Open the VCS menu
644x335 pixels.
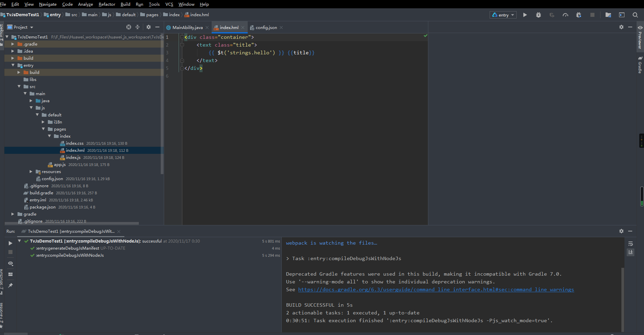[169, 4]
